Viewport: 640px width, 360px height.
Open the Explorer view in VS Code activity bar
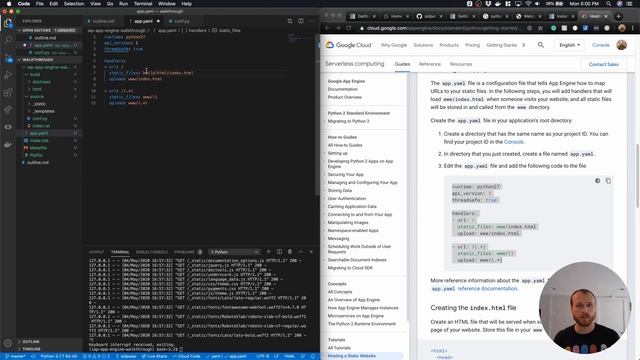pyautogui.click(x=8, y=23)
